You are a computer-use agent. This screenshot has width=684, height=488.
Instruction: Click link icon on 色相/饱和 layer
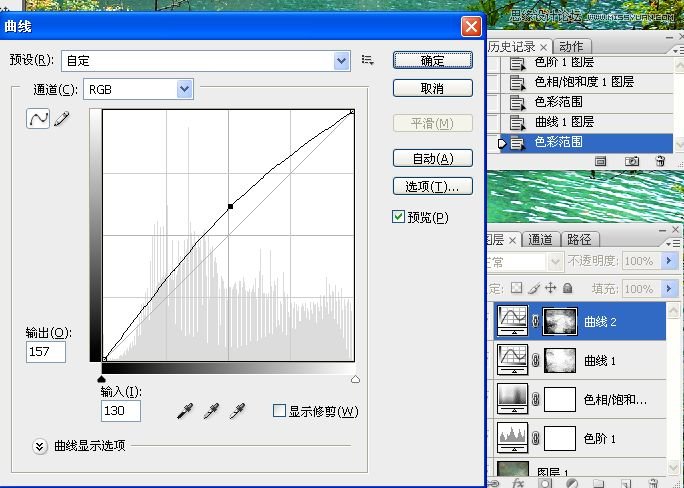[535, 399]
